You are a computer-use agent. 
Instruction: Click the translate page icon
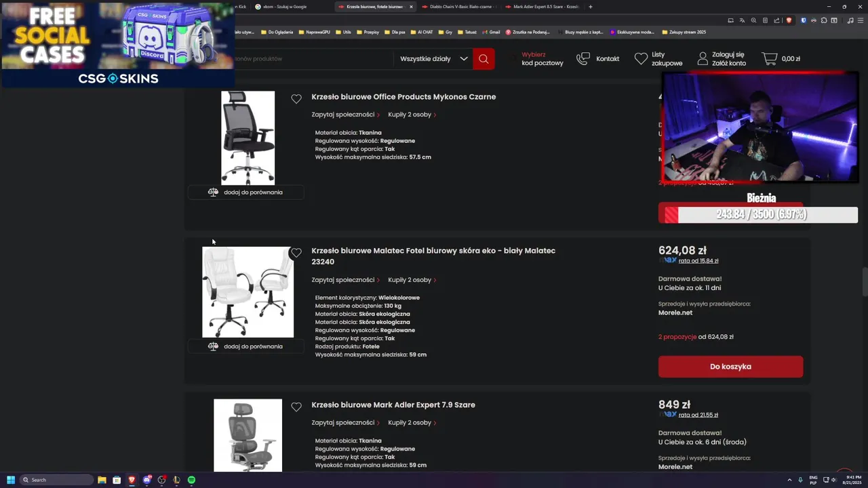pyautogui.click(x=742, y=20)
